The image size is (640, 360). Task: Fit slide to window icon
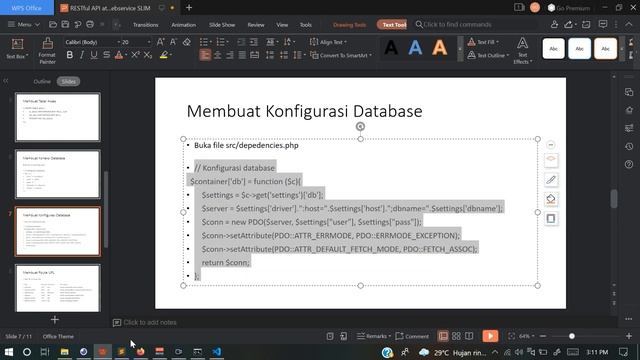[511, 336]
